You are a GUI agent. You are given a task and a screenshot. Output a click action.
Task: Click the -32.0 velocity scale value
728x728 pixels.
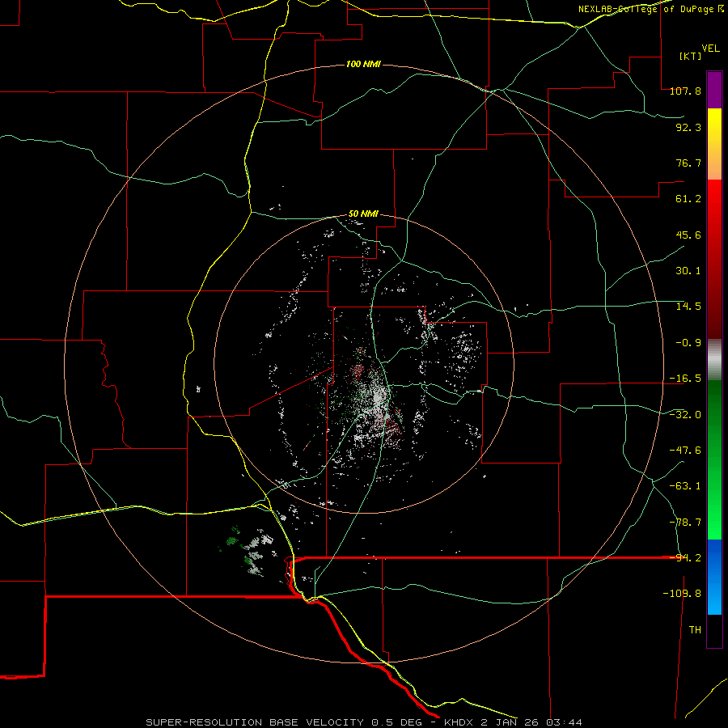pyautogui.click(x=685, y=415)
